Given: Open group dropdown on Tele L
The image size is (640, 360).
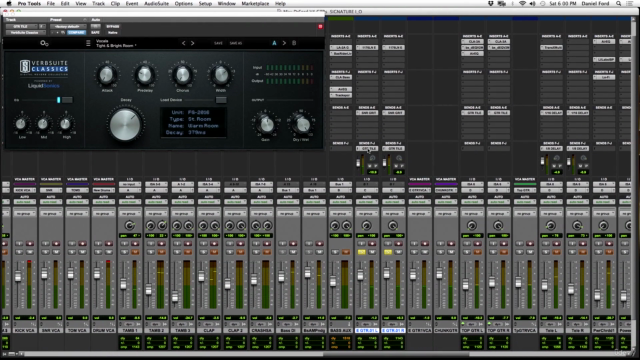Looking at the screenshot, I should pos(551,213).
